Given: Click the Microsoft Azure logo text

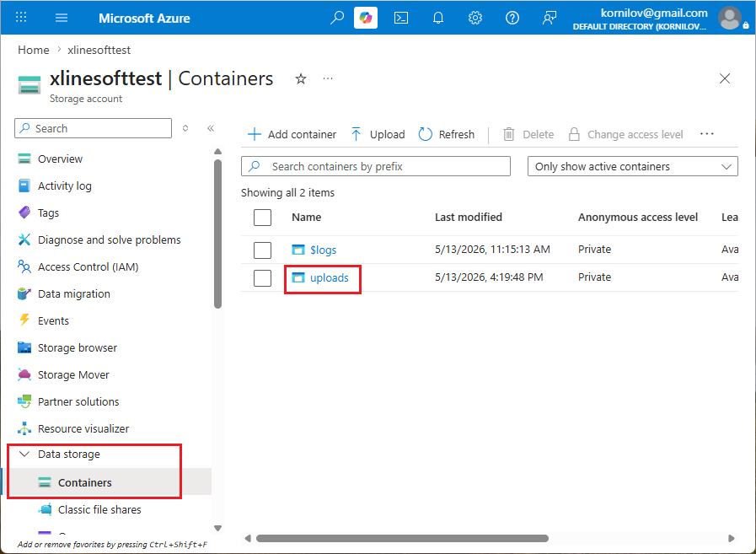Looking at the screenshot, I should pyautogui.click(x=144, y=19).
